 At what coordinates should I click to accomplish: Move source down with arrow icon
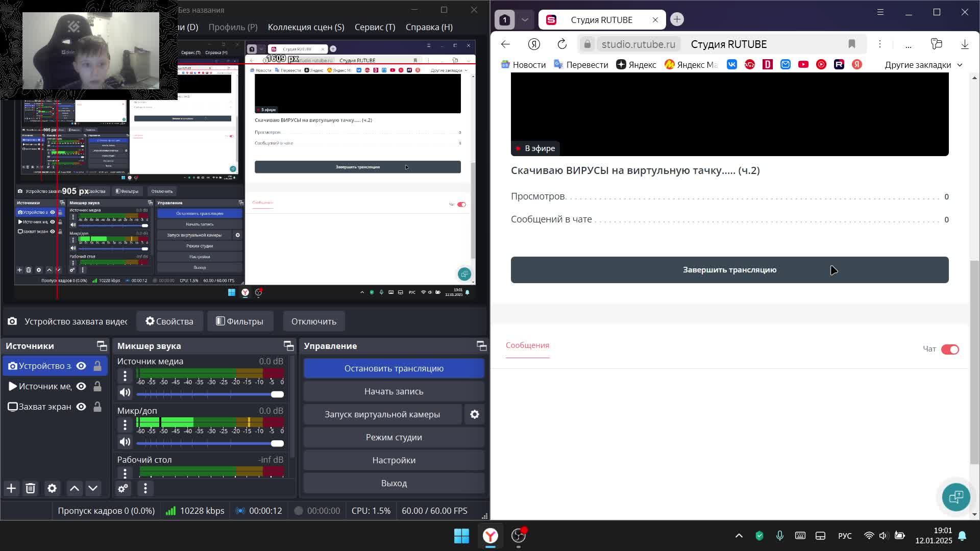pyautogui.click(x=93, y=488)
